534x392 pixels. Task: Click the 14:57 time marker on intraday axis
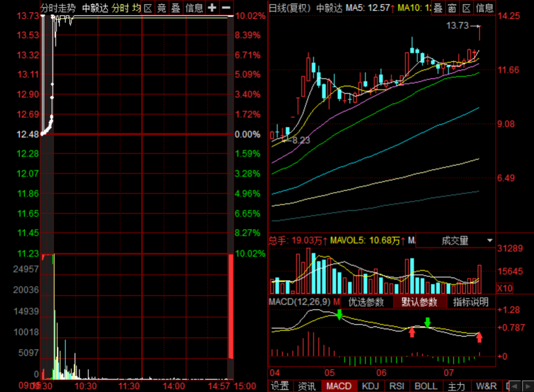click(x=220, y=386)
